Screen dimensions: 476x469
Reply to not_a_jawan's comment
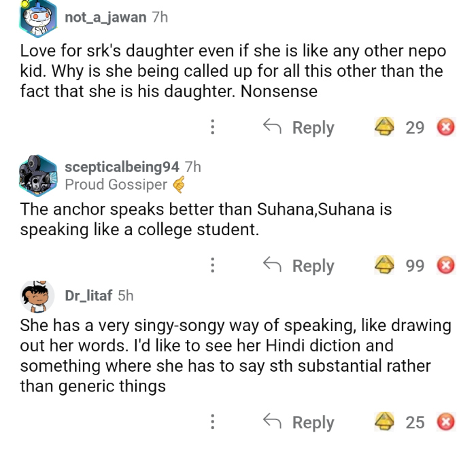point(299,127)
